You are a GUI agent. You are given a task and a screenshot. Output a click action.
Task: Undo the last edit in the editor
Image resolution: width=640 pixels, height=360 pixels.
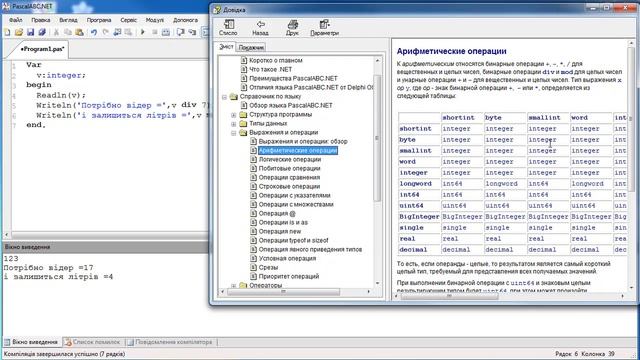point(94,32)
